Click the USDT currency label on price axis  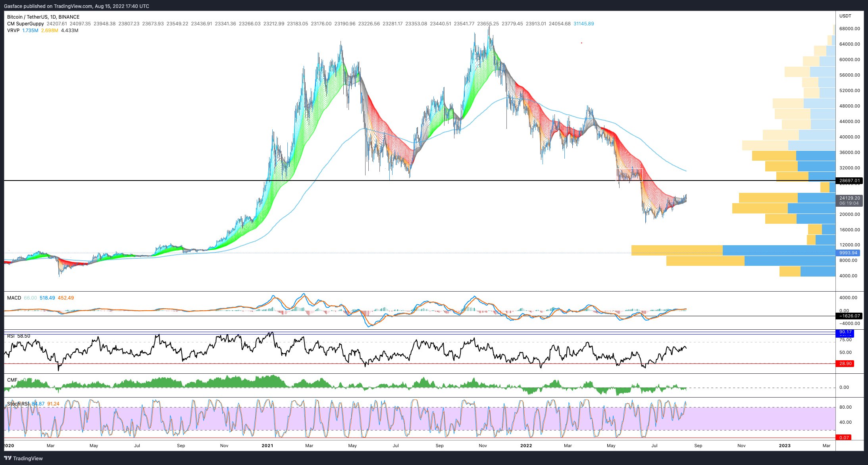[845, 16]
